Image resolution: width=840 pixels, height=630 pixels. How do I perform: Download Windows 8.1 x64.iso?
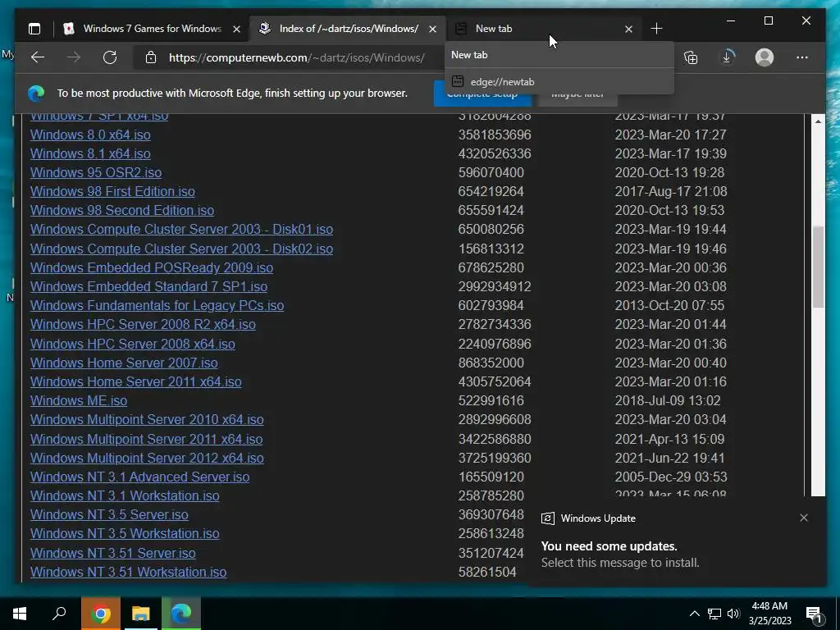(x=90, y=153)
